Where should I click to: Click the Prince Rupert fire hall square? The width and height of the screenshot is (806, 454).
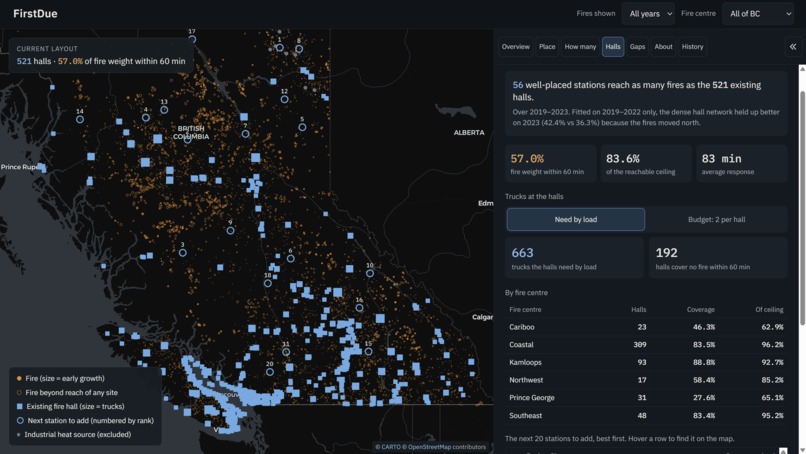(42, 168)
